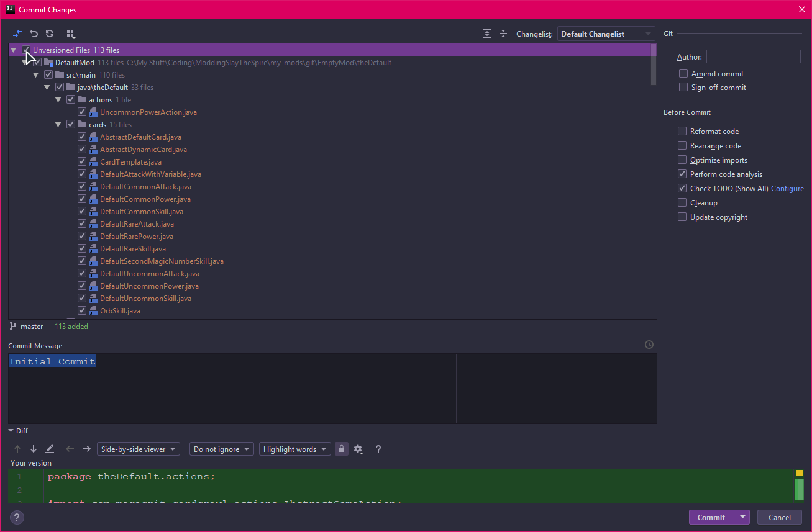The width and height of the screenshot is (812, 532).
Task: Enable Optimize imports checkbox
Action: coord(682,160)
